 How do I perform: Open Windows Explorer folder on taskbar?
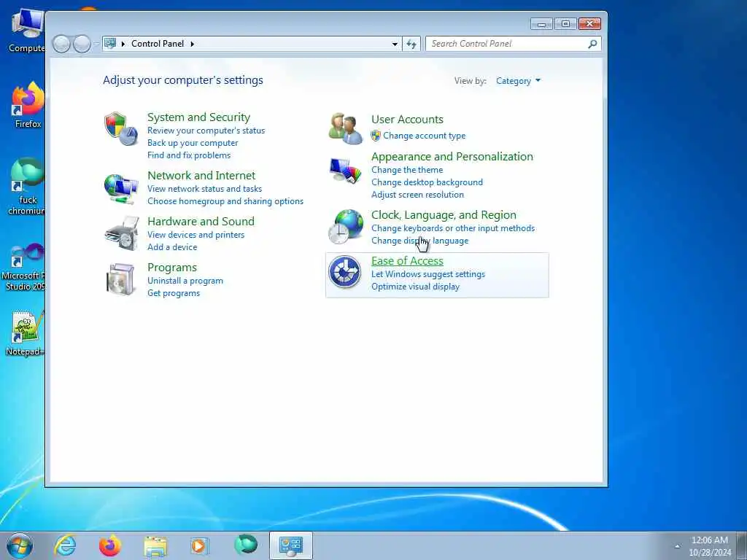[x=155, y=546]
